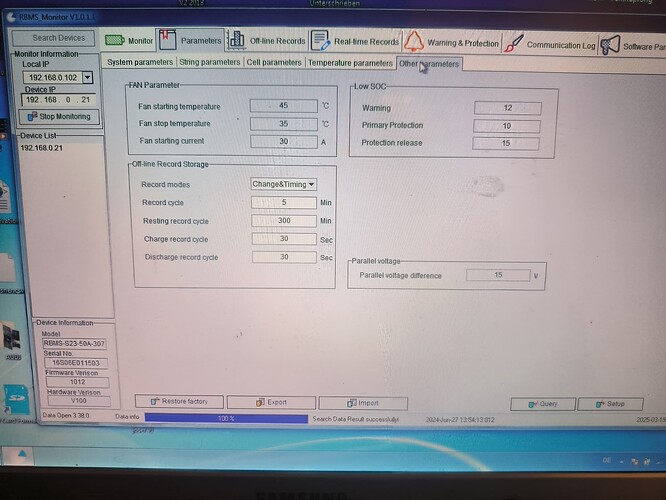
Task: Select the String parameters sub-tab
Action: click(x=210, y=62)
